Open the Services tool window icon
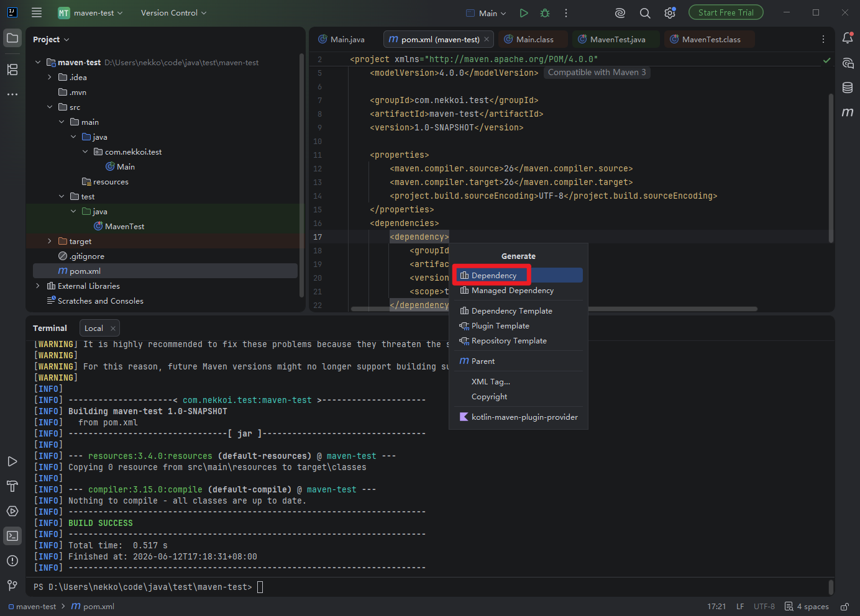The width and height of the screenshot is (860, 616). coord(12,511)
